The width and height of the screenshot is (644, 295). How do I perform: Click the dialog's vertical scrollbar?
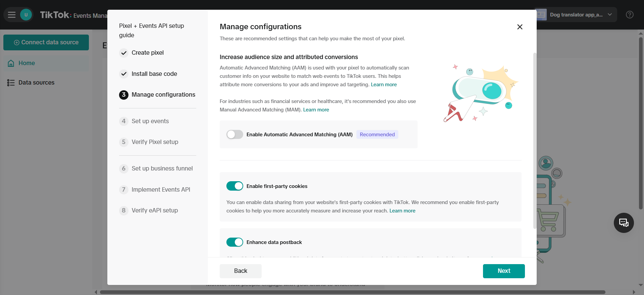pos(535,141)
